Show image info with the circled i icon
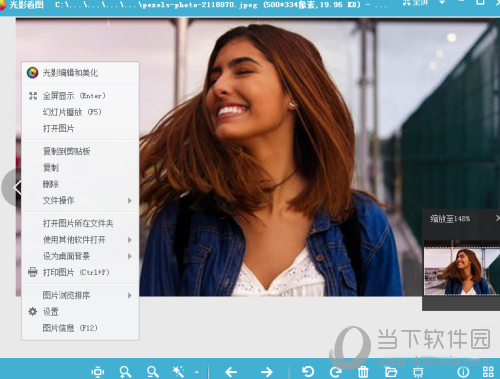The height and width of the screenshot is (379, 500). pyautogui.click(x=463, y=372)
